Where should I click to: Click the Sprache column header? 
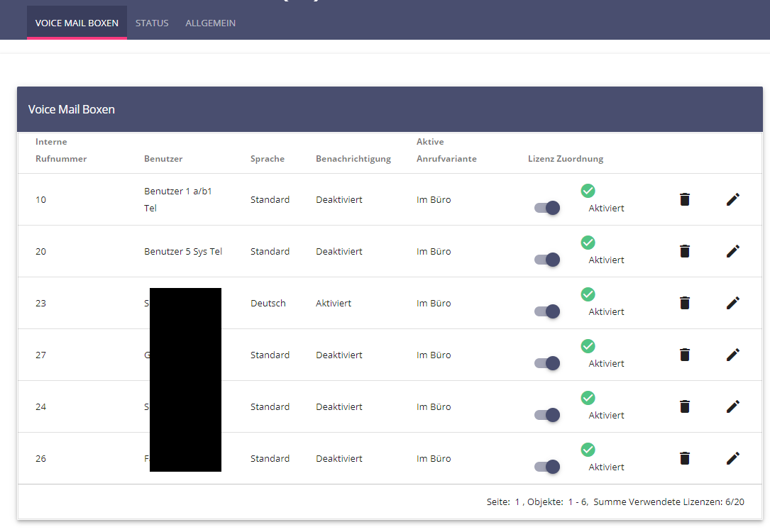click(x=267, y=159)
